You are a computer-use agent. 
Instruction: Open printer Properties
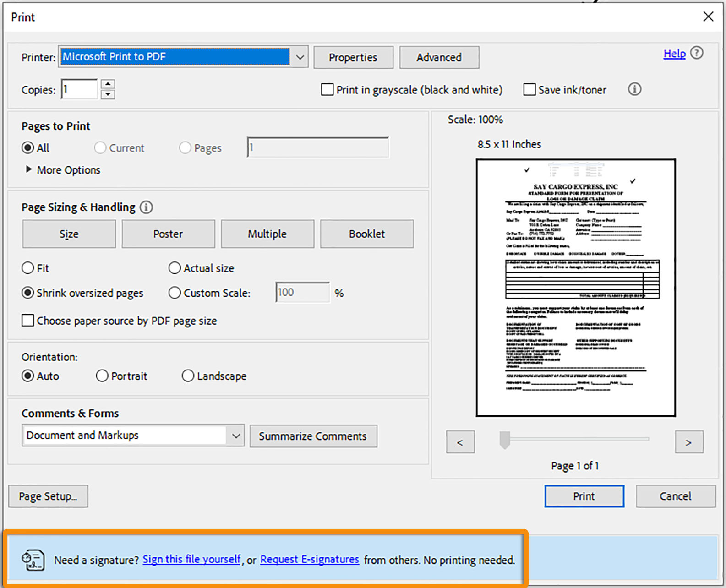pos(353,57)
